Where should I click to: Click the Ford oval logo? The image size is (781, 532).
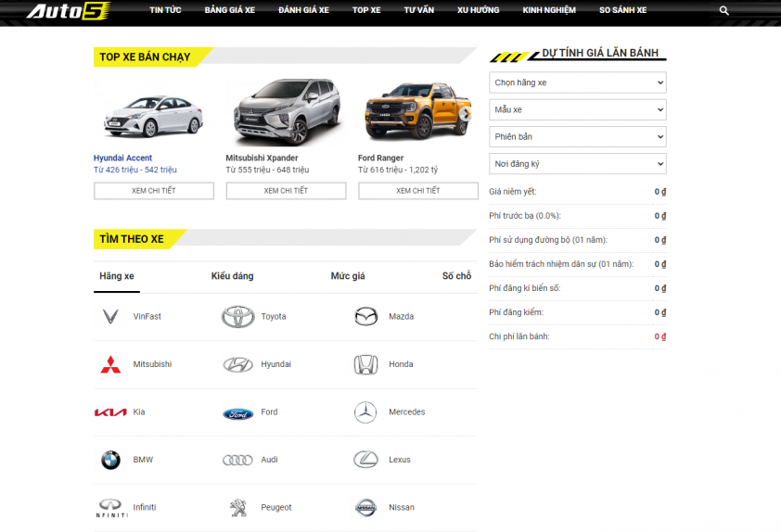237,413
